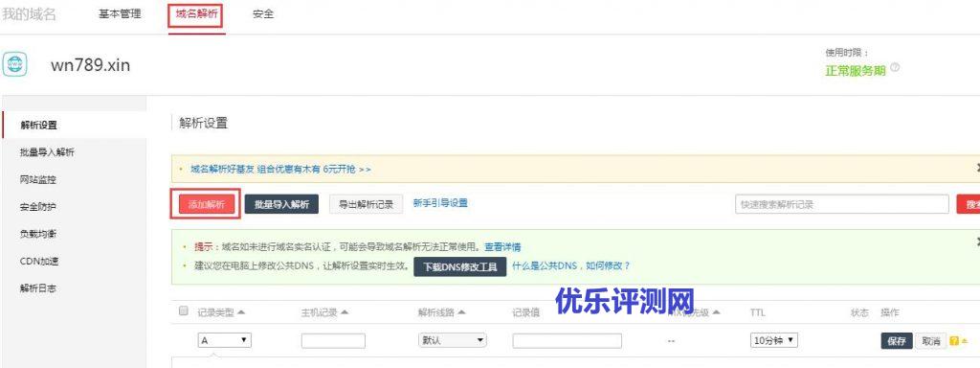Viewport: 980px width, 368px height.
Task: Click the TTL column header
Action: point(758,312)
